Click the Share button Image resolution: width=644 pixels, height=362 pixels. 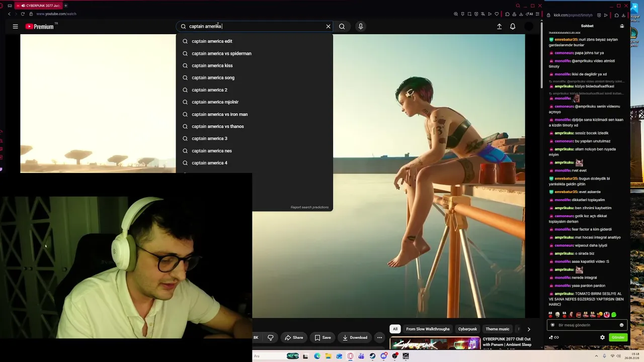[x=294, y=337]
